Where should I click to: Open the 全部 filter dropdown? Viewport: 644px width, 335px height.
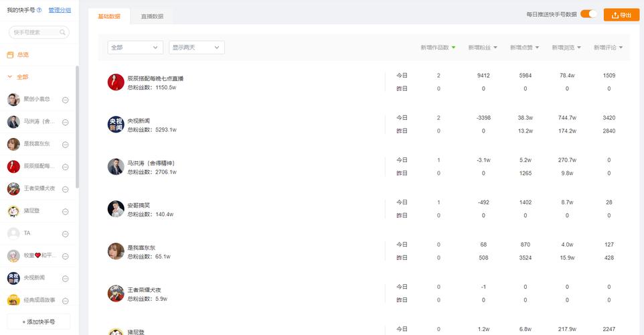[135, 48]
